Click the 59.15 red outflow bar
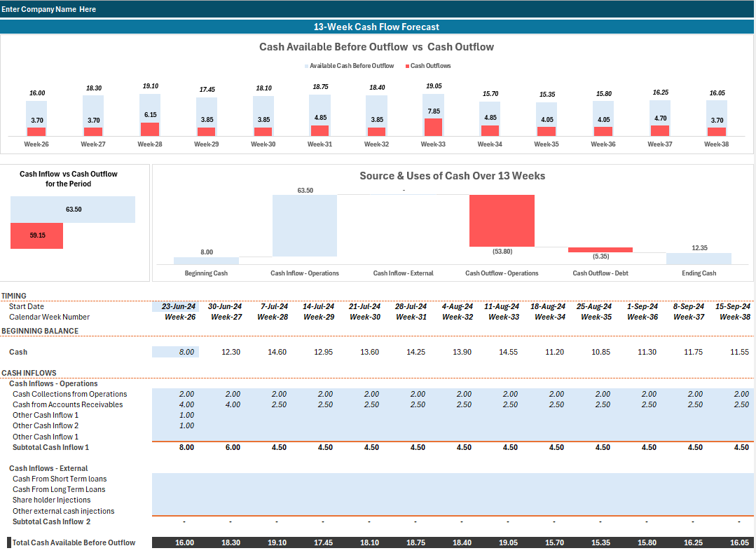The image size is (756, 553). (36, 235)
